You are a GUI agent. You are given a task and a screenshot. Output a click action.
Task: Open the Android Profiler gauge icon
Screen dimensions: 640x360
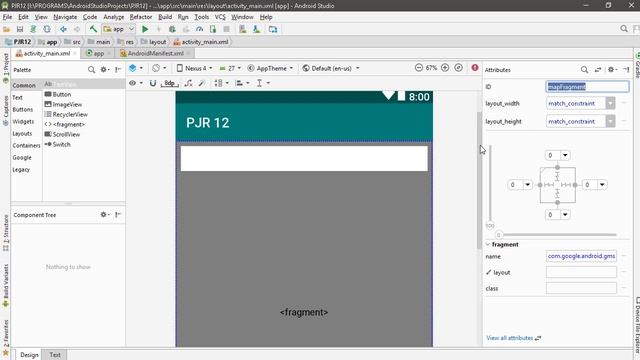pos(199,29)
